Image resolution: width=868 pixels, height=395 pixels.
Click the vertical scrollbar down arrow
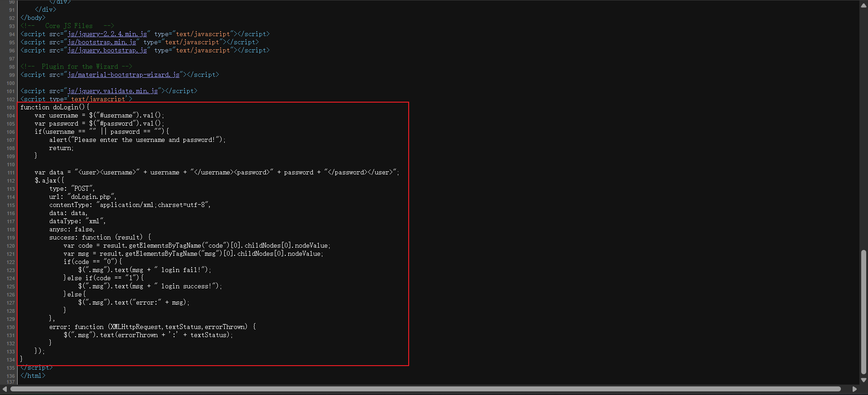(x=863, y=380)
